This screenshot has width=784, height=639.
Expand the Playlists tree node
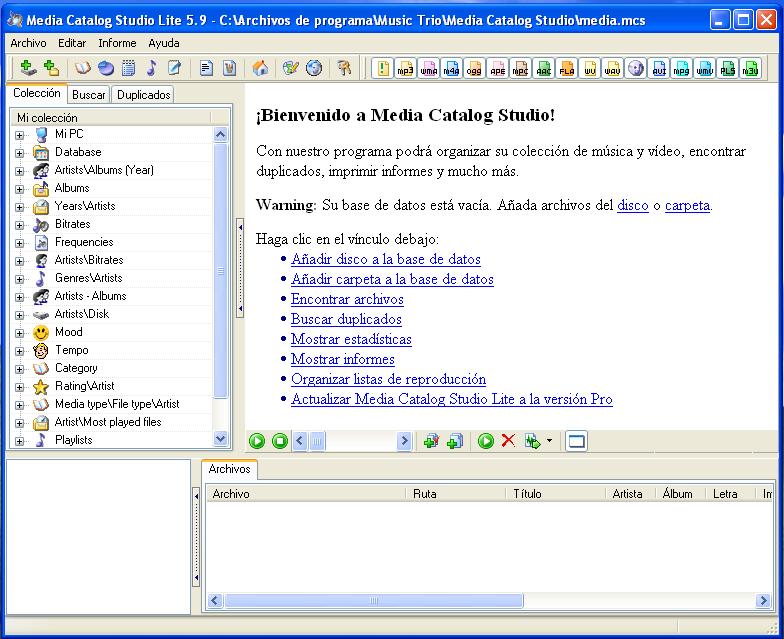20,441
